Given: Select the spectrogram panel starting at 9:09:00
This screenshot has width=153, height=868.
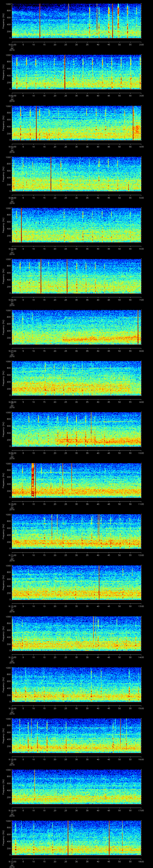Looking at the screenshot, I should (x=77, y=429).
